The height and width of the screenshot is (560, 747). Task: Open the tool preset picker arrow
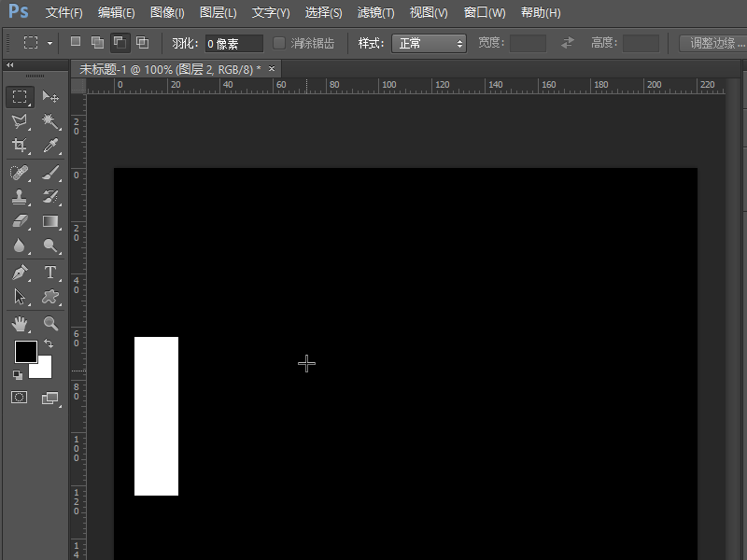tap(49, 43)
